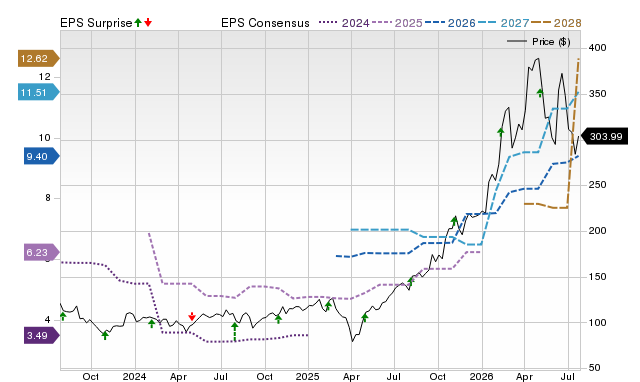Screen dimensions: 640x382
Task: Click the dark blue 9.40 value tag
Action: (x=42, y=156)
